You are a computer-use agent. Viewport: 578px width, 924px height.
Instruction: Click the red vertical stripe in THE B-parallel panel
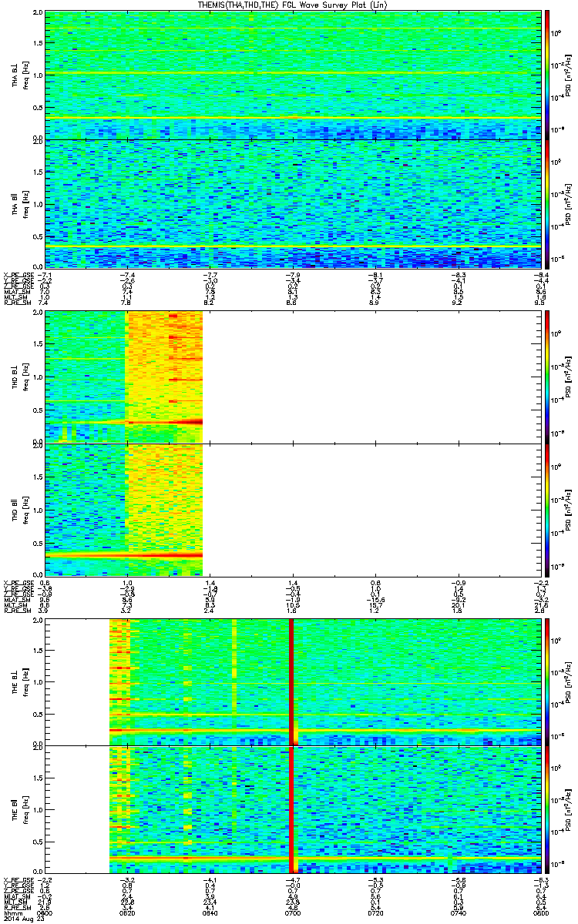pos(291,810)
